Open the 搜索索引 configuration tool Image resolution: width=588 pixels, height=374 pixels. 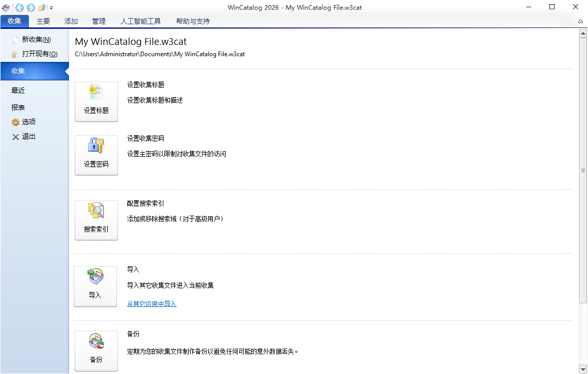point(96,220)
